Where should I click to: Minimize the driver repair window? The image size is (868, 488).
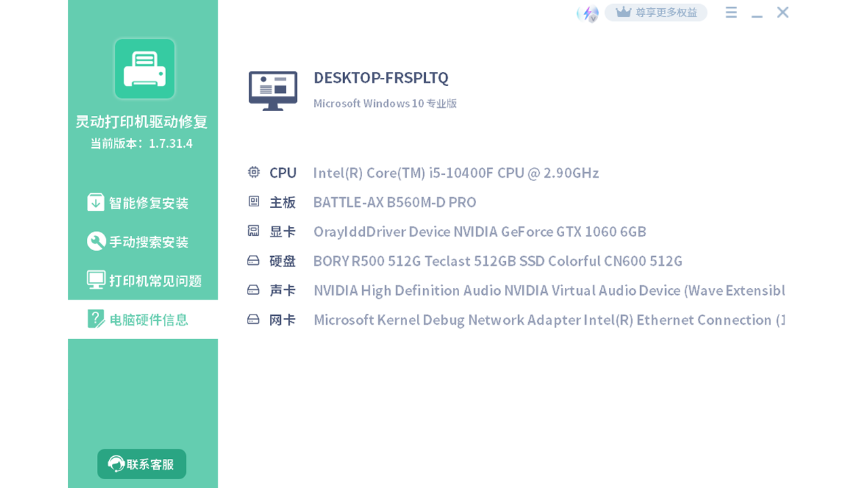coord(757,14)
